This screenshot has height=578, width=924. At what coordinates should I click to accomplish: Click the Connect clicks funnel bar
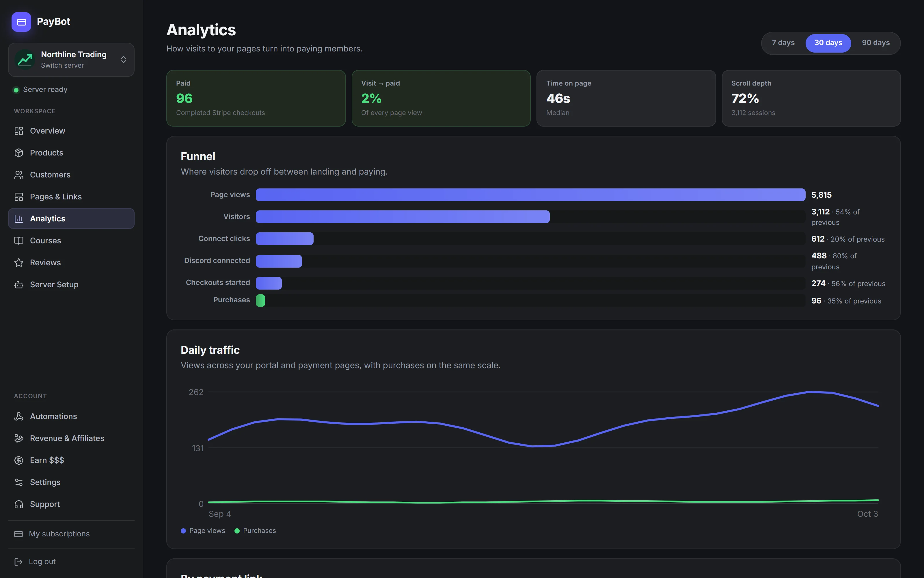284,239
